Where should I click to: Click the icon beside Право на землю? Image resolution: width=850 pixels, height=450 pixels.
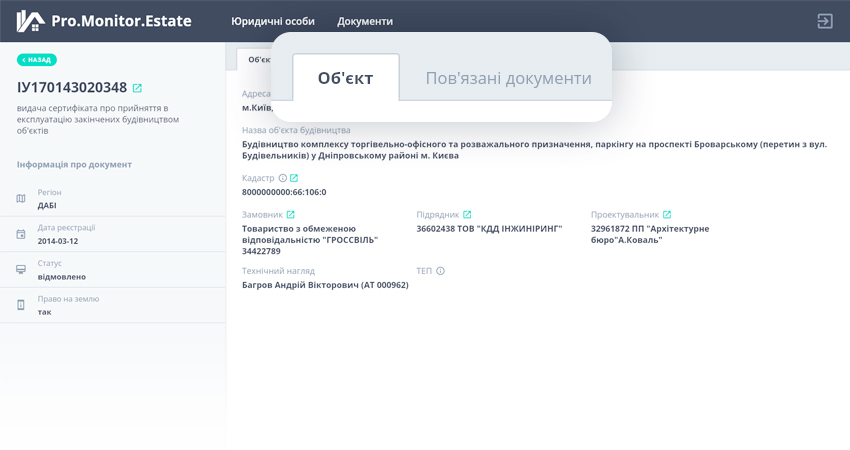coord(21,305)
